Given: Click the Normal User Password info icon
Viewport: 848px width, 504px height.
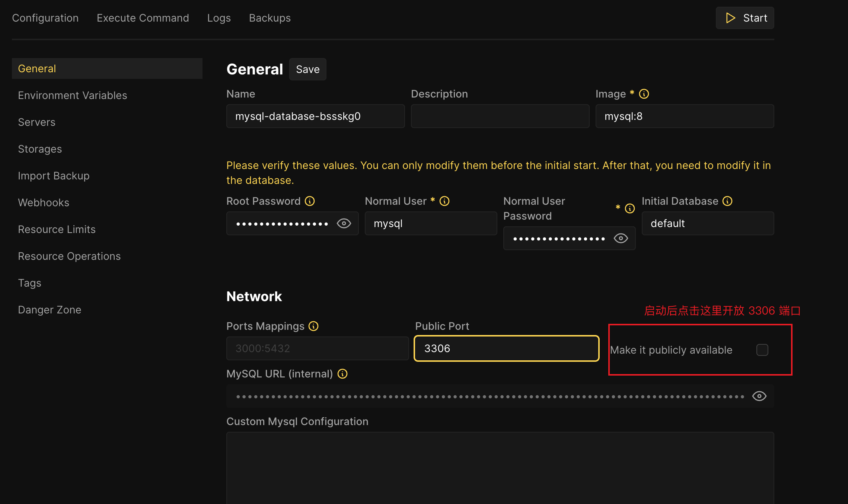Looking at the screenshot, I should click(630, 208).
